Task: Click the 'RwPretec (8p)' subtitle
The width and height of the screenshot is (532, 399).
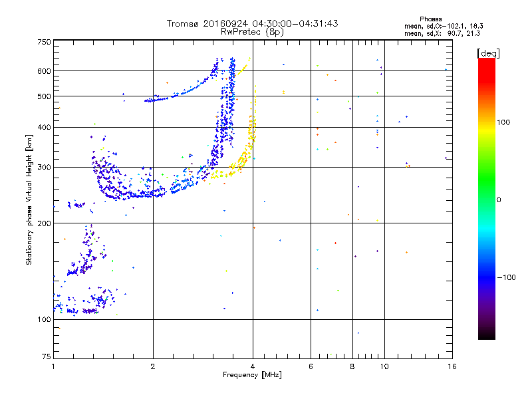Action: coord(252,32)
